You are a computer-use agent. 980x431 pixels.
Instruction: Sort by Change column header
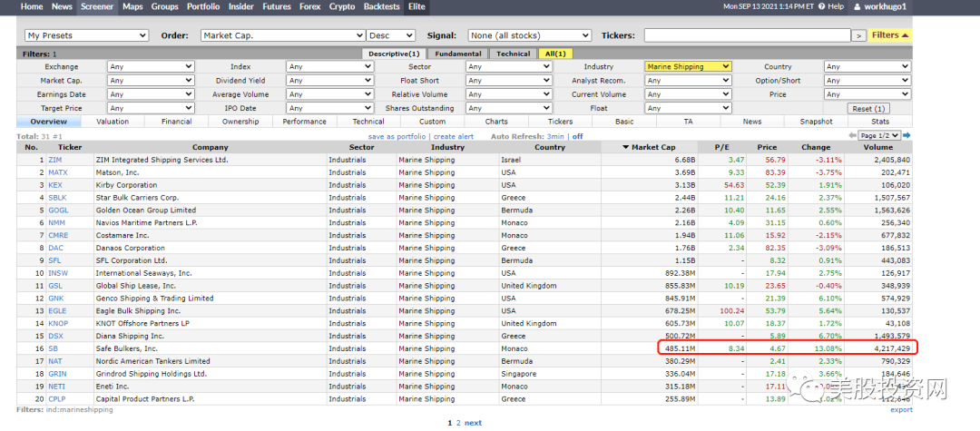tap(816, 147)
